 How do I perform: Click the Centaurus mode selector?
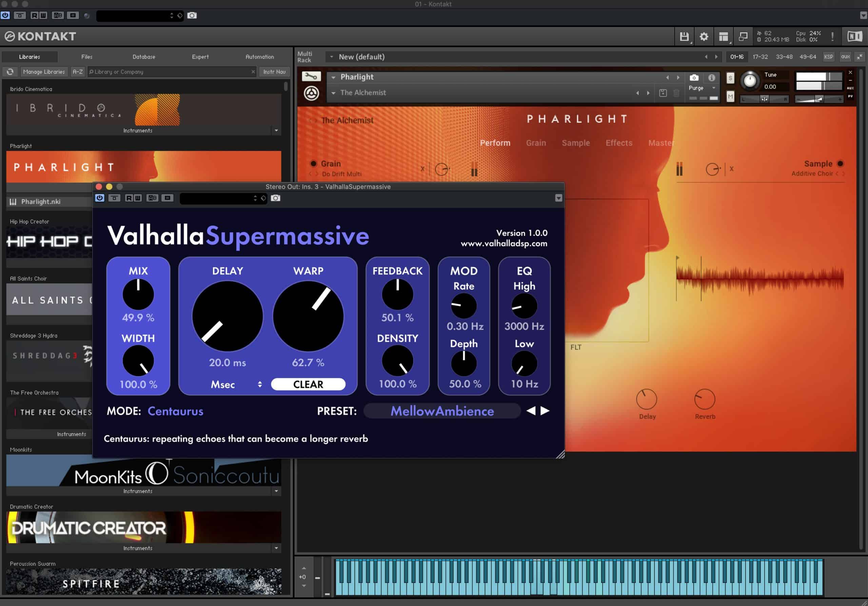pyautogui.click(x=175, y=411)
